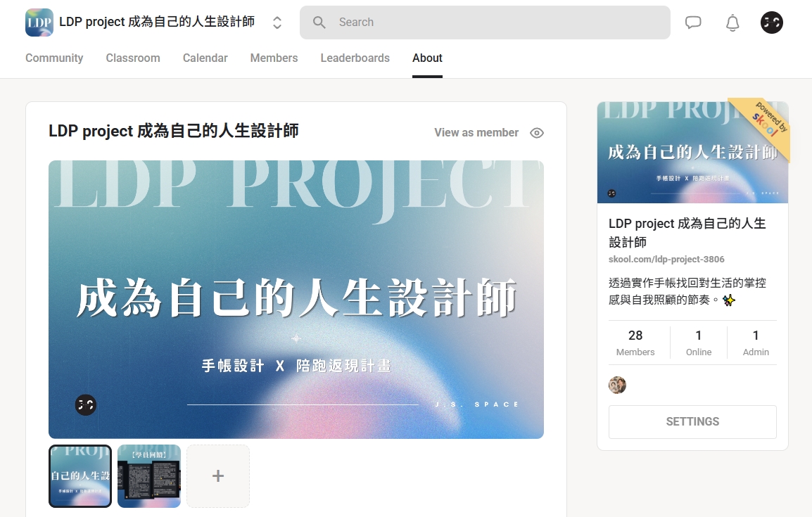The width and height of the screenshot is (812, 517).
Task: Select the second thumbnail with student feedback
Action: pos(149,476)
